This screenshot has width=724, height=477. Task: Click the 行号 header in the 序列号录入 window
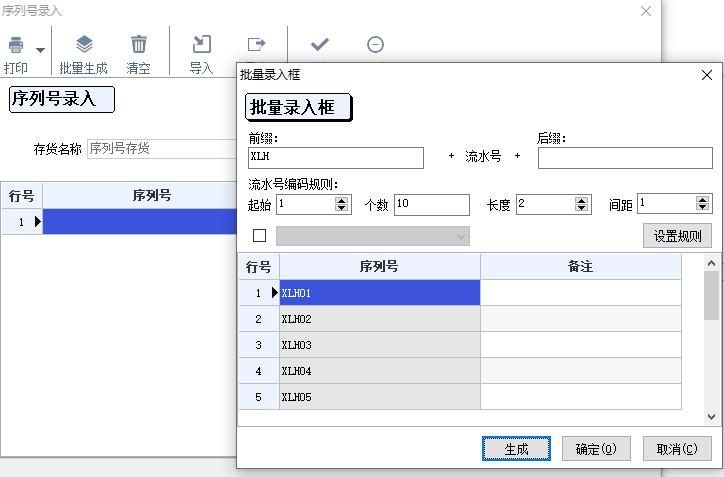[x=21, y=195]
